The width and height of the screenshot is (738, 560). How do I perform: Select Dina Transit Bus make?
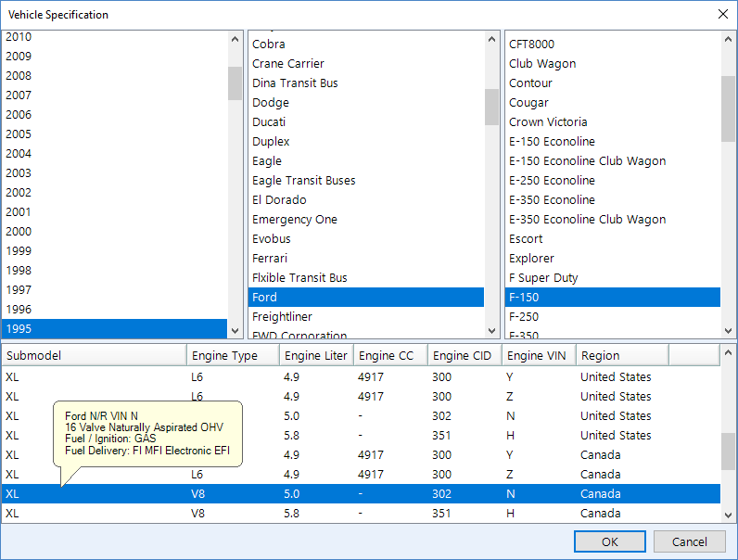point(366,83)
